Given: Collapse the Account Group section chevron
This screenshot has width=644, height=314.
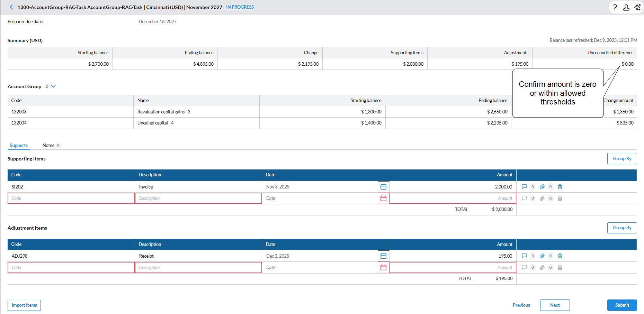Looking at the screenshot, I should click(53, 86).
